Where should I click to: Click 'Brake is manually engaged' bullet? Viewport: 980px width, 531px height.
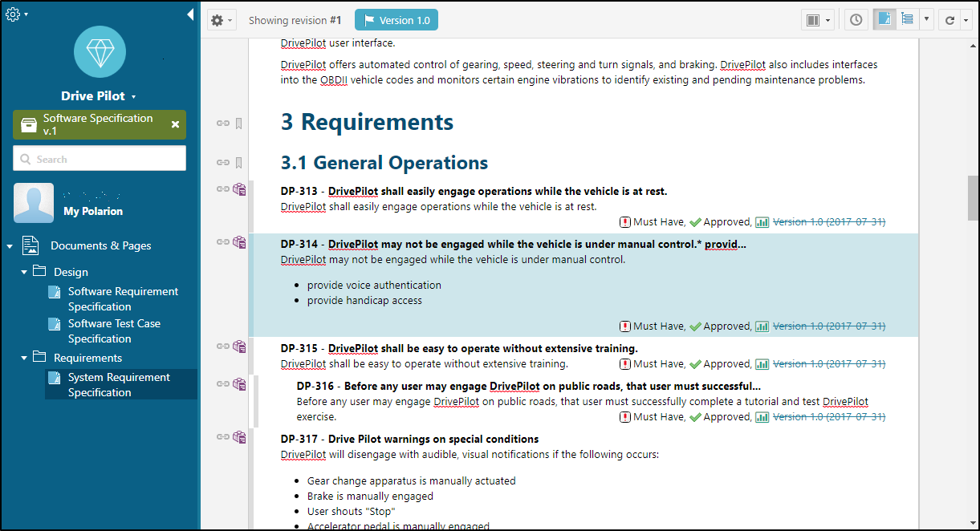(370, 497)
